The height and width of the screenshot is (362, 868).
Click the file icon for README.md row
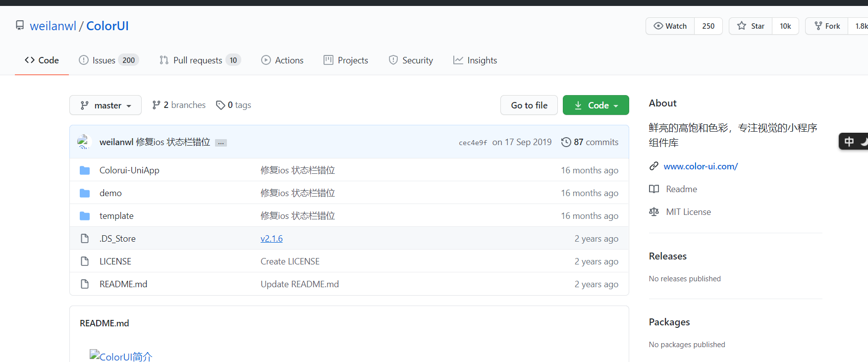[x=85, y=284]
